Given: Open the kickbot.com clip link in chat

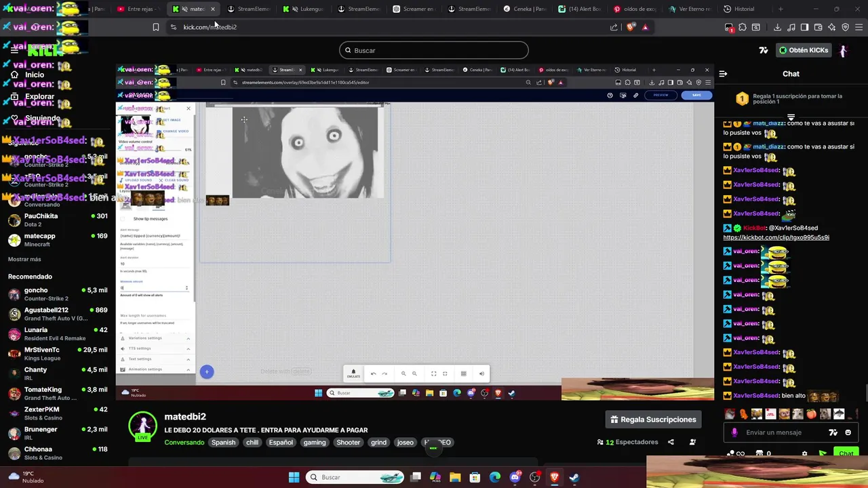Looking at the screenshot, I should [x=776, y=237].
